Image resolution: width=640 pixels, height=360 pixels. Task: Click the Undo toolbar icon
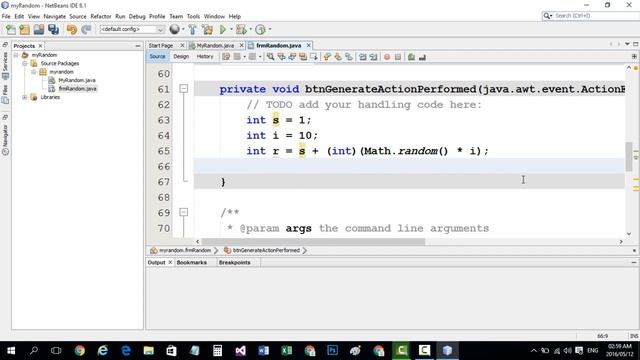click(72, 29)
